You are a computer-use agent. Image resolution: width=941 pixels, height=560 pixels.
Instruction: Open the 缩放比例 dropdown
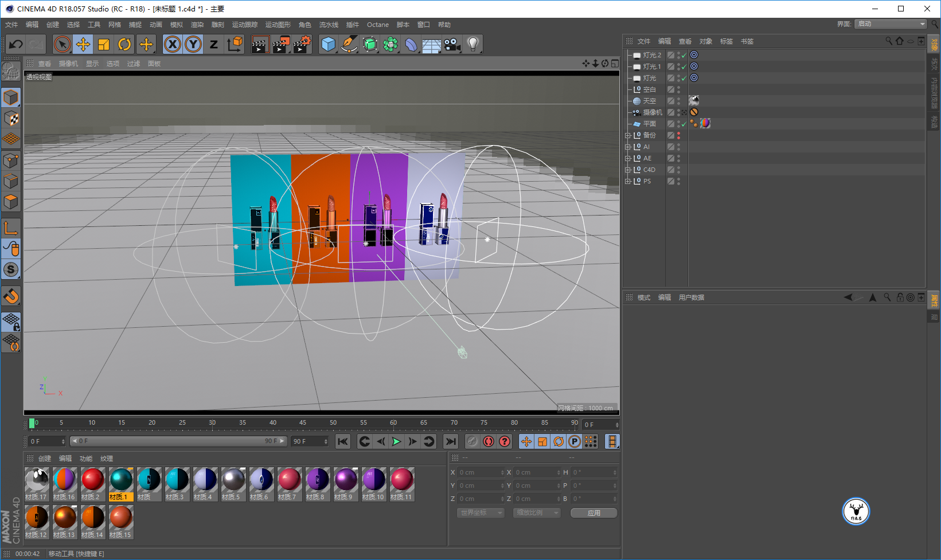537,513
